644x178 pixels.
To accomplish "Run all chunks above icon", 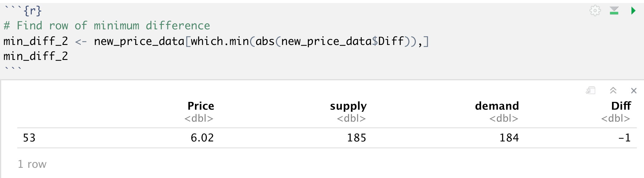I will coord(614,11).
